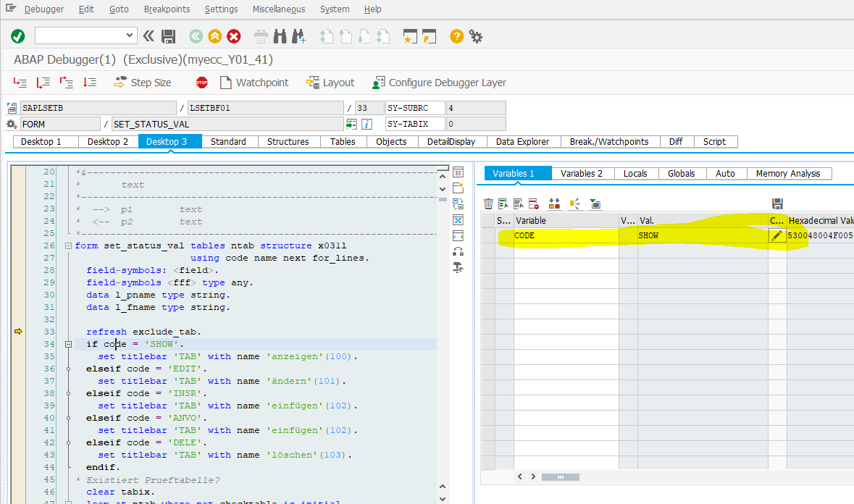
Task: Open Find using the binoculars icon
Action: pos(280,35)
